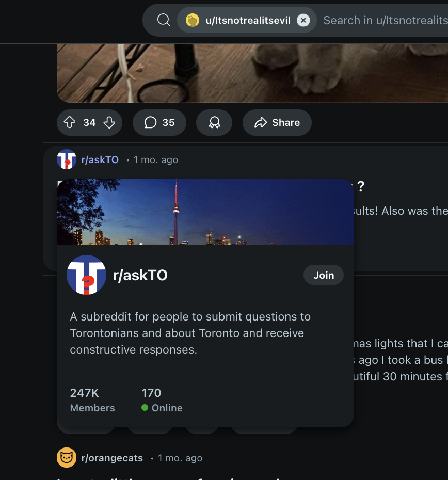
Task: Join the r/askTO community
Action: click(324, 275)
